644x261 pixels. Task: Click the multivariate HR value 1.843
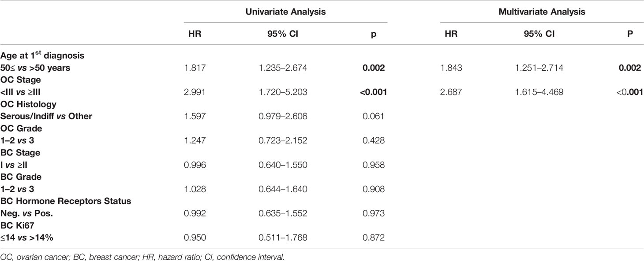pos(451,68)
